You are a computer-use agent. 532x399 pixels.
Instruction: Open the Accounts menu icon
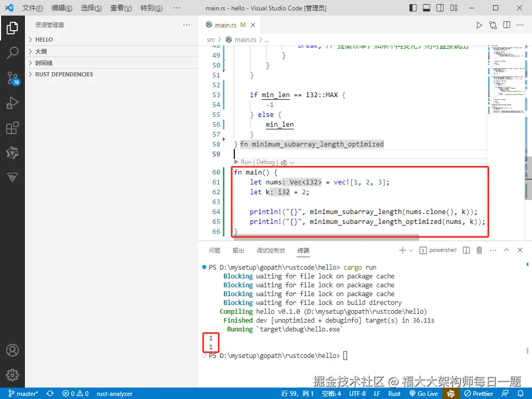tap(12, 350)
